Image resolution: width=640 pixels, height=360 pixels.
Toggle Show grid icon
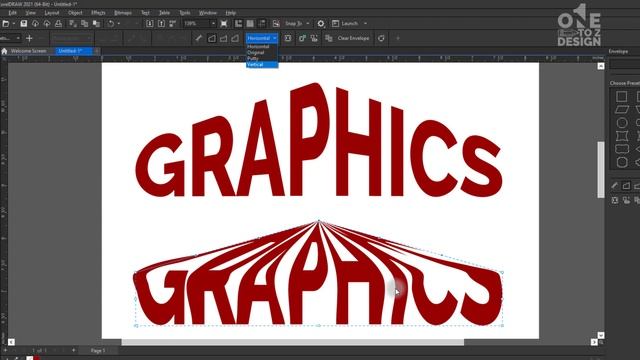click(x=250, y=24)
